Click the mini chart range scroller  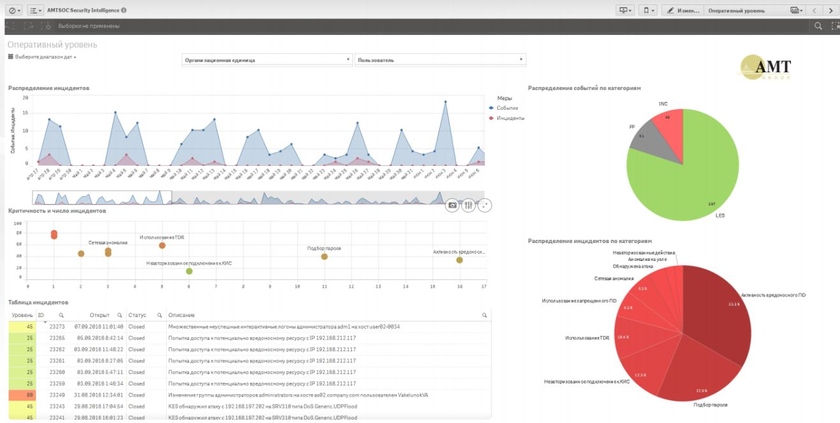(x=102, y=198)
